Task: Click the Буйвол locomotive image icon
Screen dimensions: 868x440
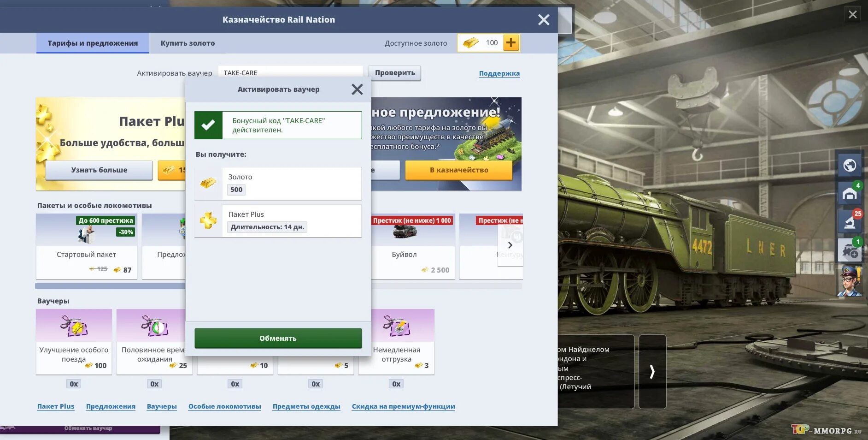Action: (405, 232)
